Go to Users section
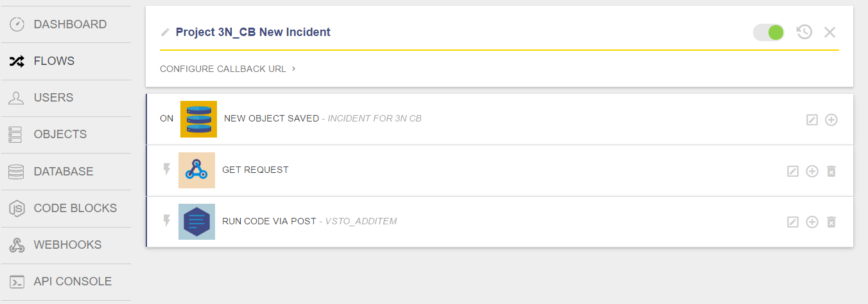The width and height of the screenshot is (868, 304). click(53, 98)
